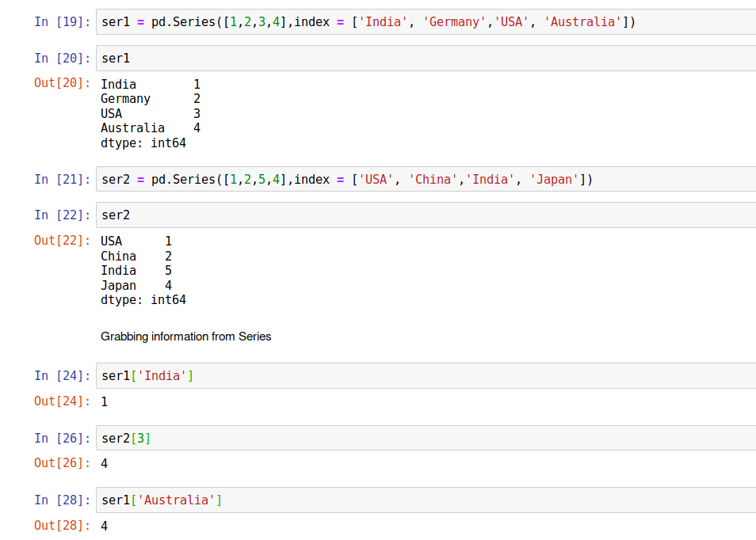Image resolution: width=756 pixels, height=540 pixels.
Task: Click the ser1['Australia'] code cell
Action: [425, 500]
